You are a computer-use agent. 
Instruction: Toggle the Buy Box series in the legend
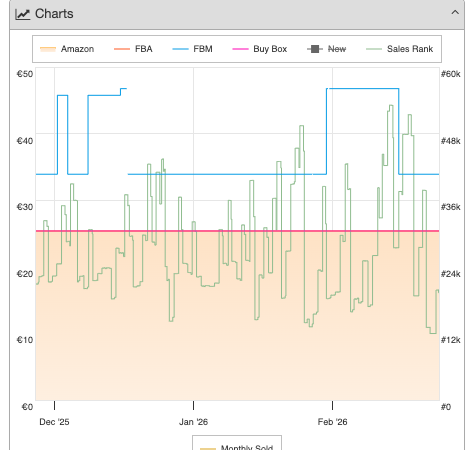[x=260, y=49]
